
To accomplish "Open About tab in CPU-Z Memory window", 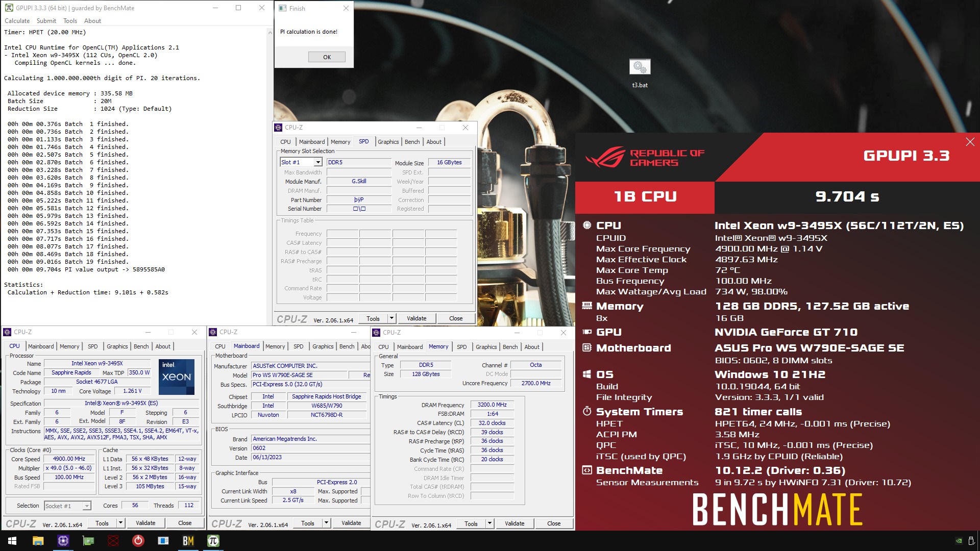I will coord(532,347).
